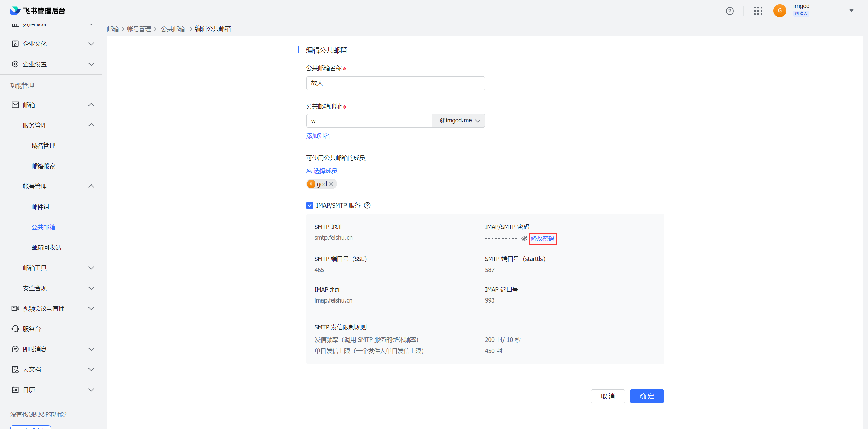This screenshot has height=429, width=868.
Task: Click the 公共邮箱名称 input field
Action: click(x=395, y=83)
